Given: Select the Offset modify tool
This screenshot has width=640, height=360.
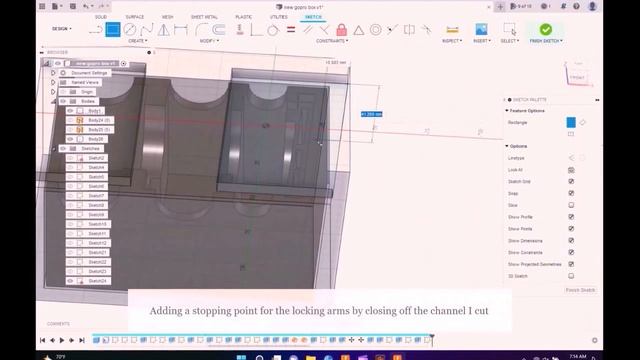Looking at the screenshot, I should tap(219, 29).
